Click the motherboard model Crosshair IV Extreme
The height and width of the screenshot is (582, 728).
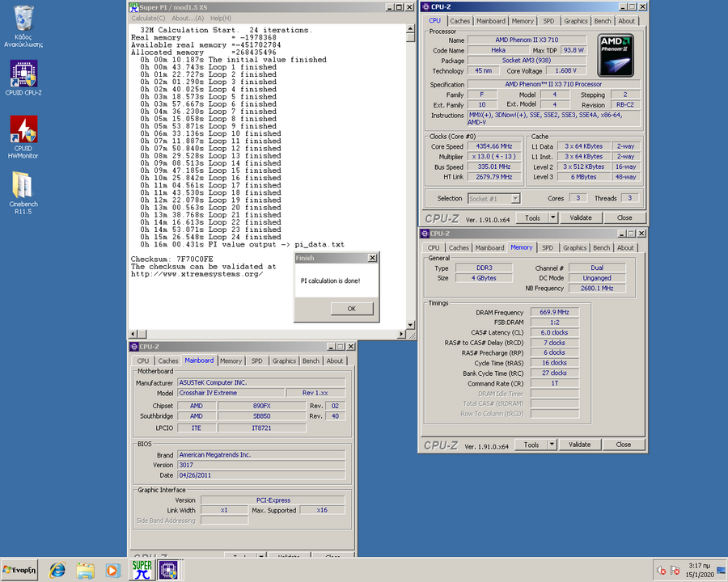[x=231, y=393]
